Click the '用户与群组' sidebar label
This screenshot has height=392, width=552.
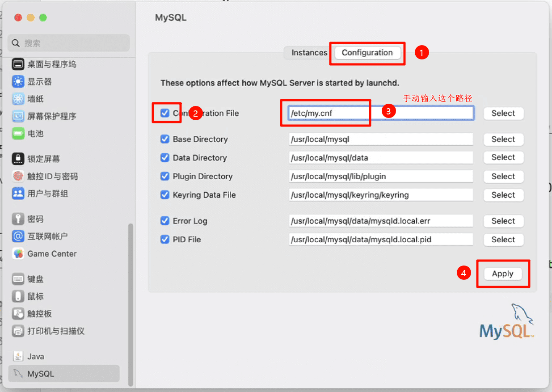click(x=48, y=194)
